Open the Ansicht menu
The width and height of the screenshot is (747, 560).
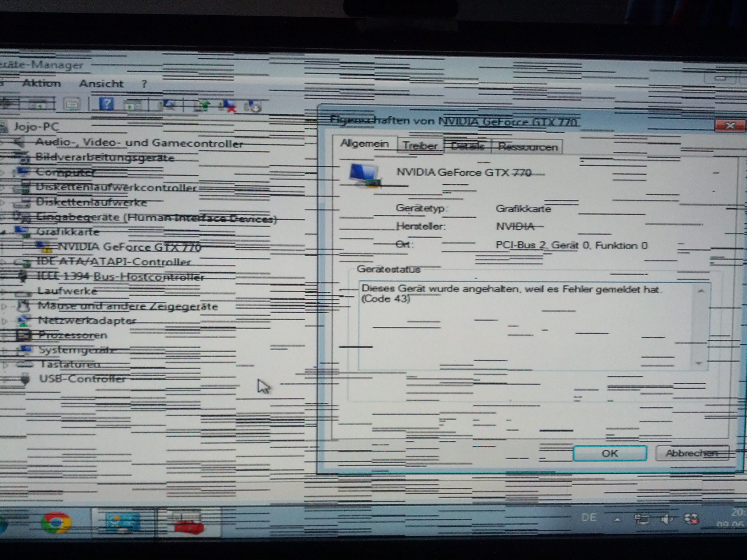point(101,84)
